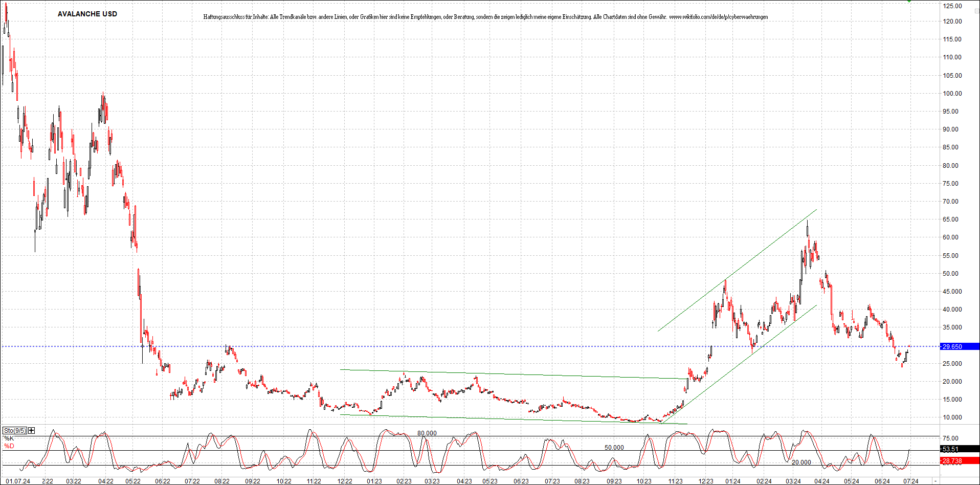Click the 95.00 price axis label
This screenshot has height=485, width=980.
point(951,112)
